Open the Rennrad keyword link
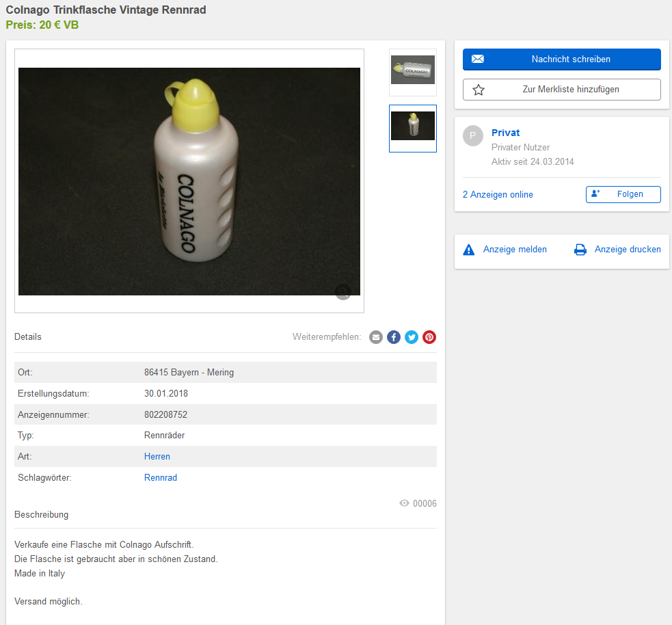 pyautogui.click(x=160, y=477)
